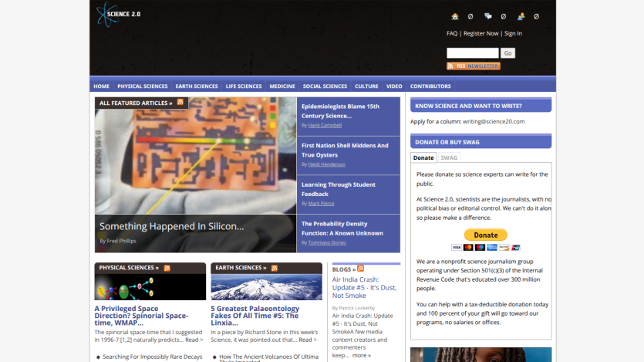Open the Culture menu item
The width and height of the screenshot is (644, 362).
(366, 86)
